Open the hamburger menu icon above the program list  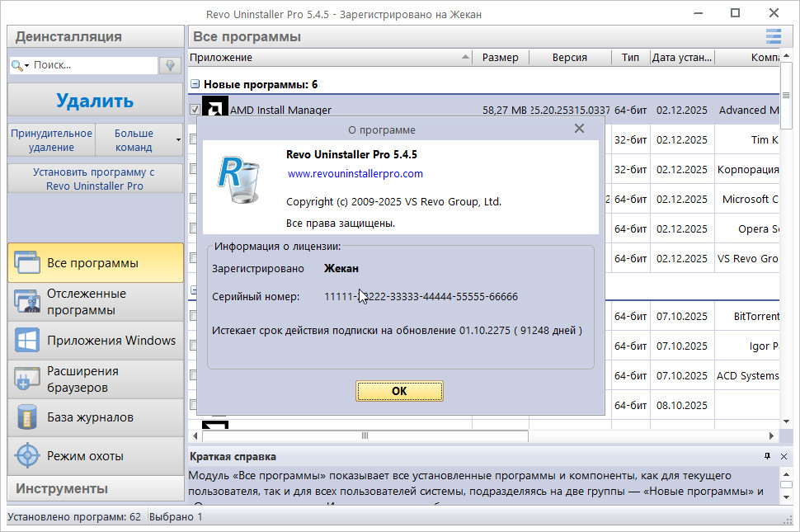(x=773, y=35)
